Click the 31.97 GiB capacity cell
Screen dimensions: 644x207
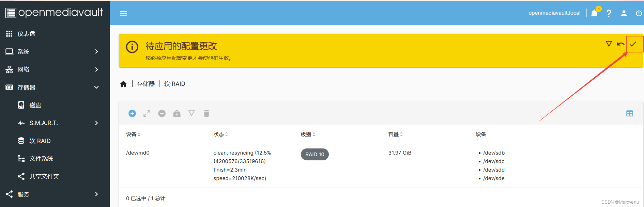coord(400,153)
